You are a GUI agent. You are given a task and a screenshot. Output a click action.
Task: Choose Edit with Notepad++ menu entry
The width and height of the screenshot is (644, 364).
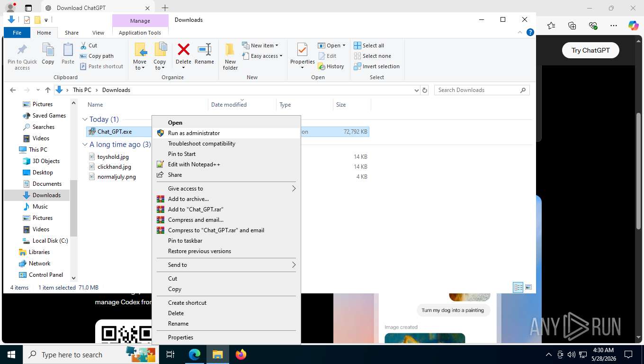click(x=226, y=164)
